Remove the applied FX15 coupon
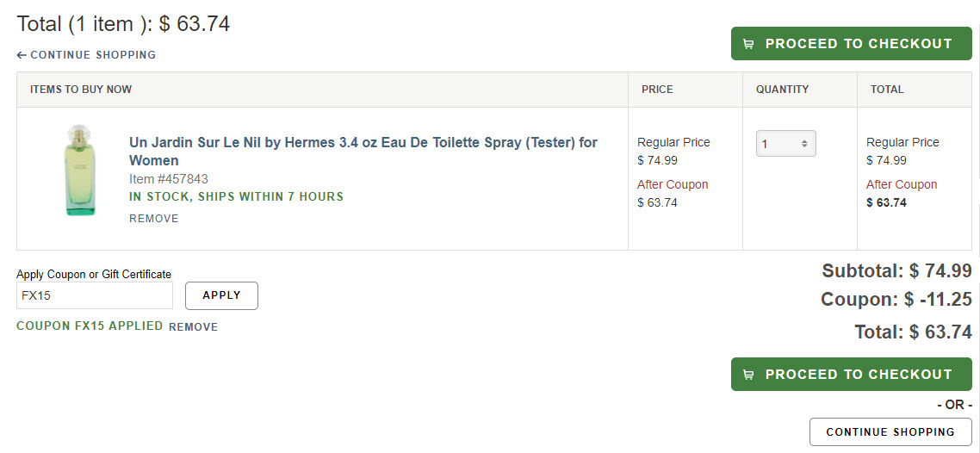The image size is (980, 453). coord(193,326)
